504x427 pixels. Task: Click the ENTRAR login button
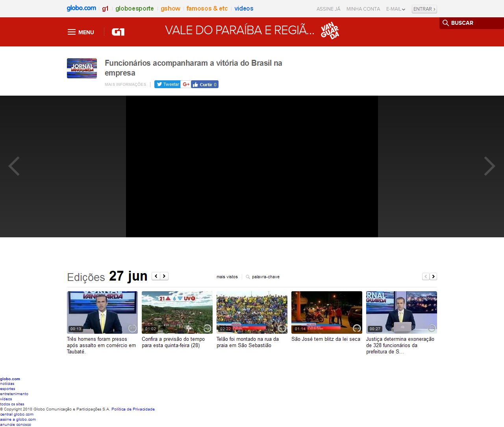424,9
